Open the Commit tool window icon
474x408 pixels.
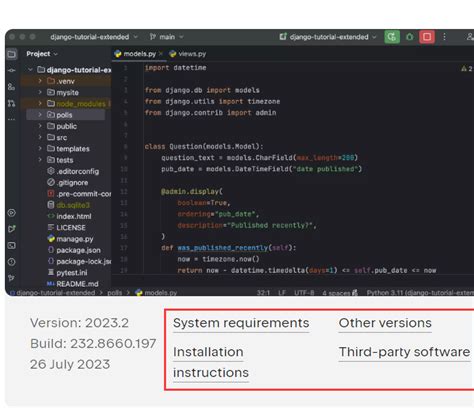tap(12, 70)
